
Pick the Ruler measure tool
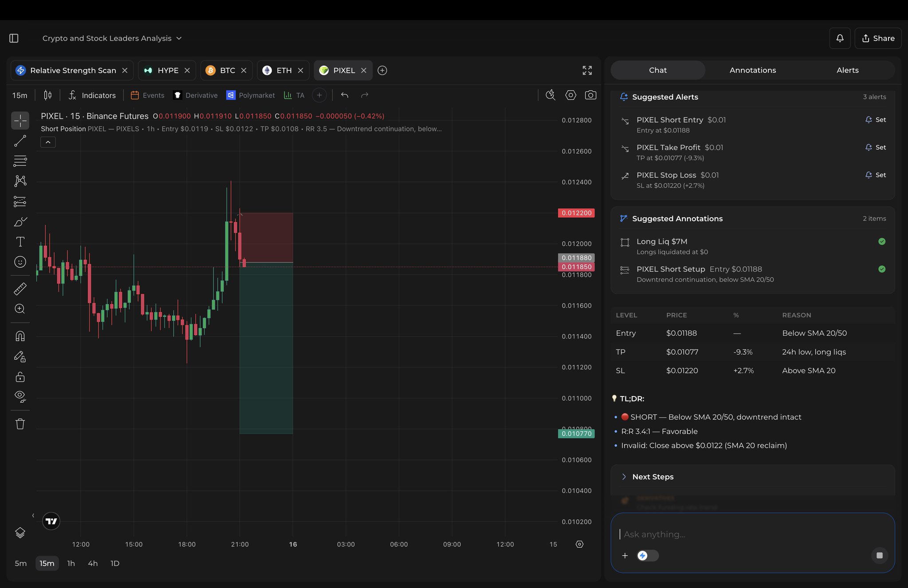pyautogui.click(x=20, y=289)
